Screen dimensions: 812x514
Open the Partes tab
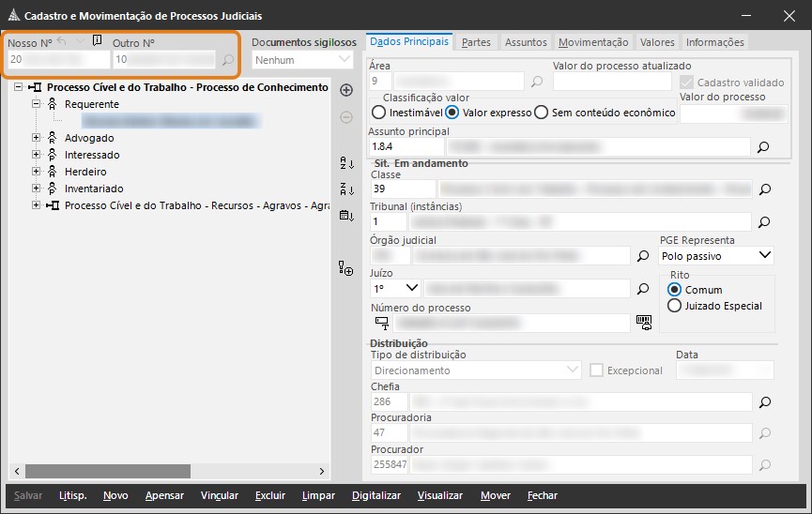[x=476, y=42]
